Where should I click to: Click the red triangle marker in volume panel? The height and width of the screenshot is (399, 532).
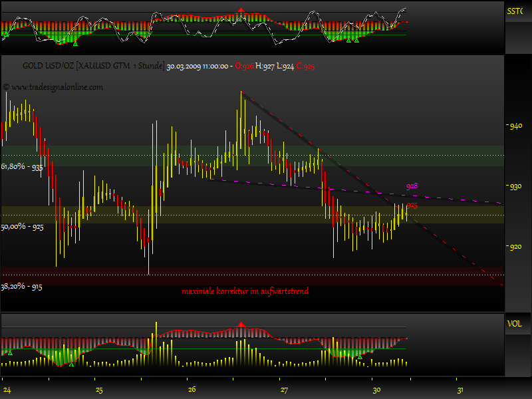coord(241,324)
